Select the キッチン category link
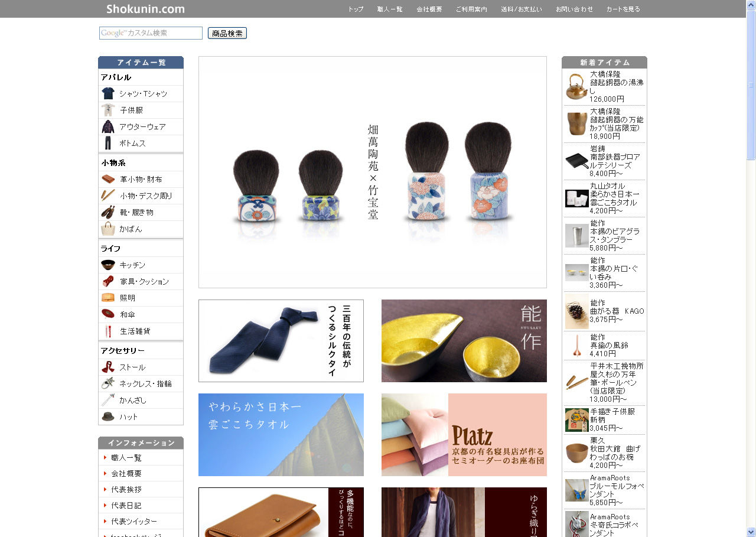Image resolution: width=756 pixels, height=537 pixels. click(x=132, y=265)
